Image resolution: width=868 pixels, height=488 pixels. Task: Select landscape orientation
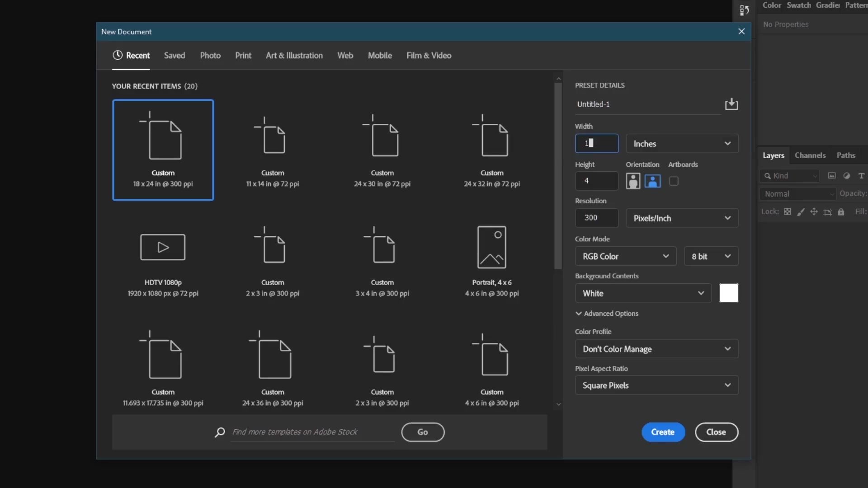point(652,181)
